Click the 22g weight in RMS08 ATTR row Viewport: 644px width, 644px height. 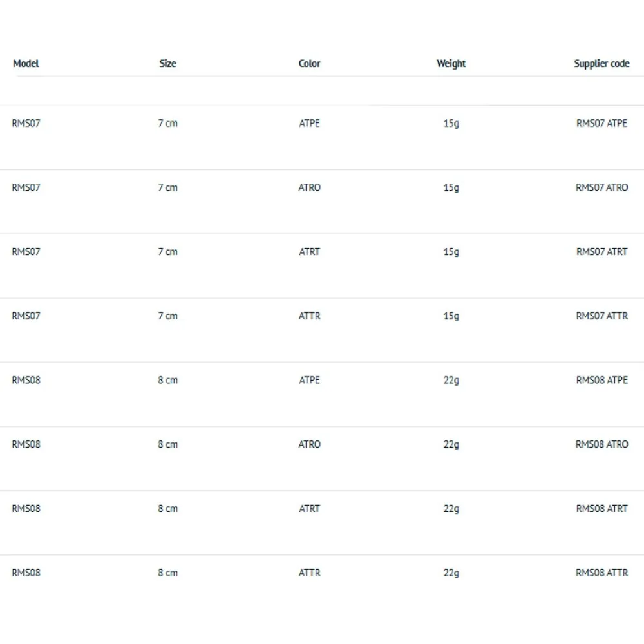451,573
